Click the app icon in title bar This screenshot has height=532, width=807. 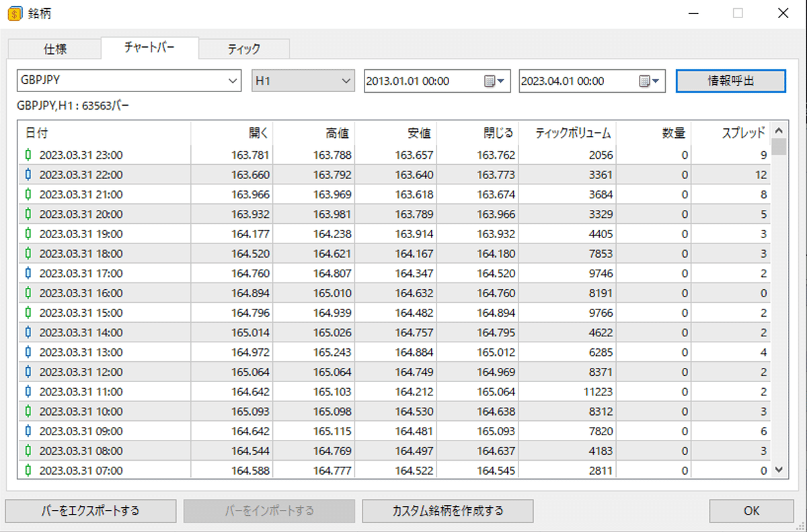point(15,13)
